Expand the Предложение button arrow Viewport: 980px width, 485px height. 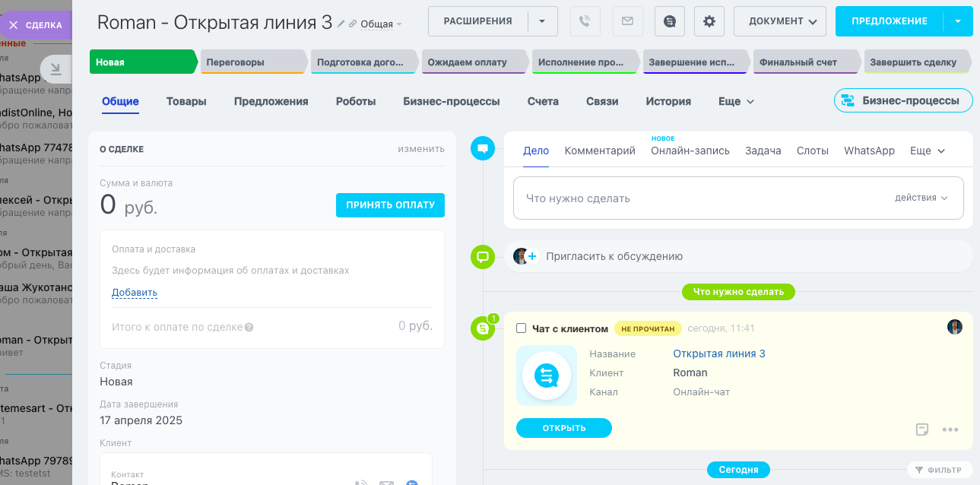(x=958, y=21)
